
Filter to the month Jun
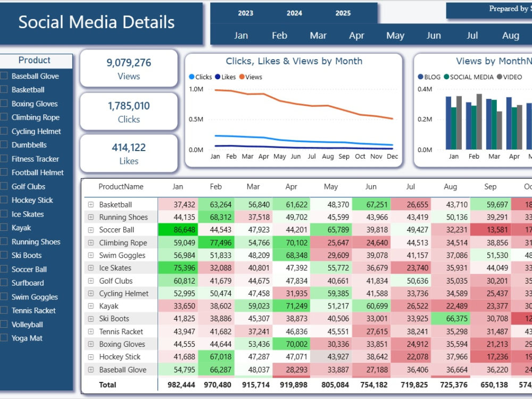point(434,35)
